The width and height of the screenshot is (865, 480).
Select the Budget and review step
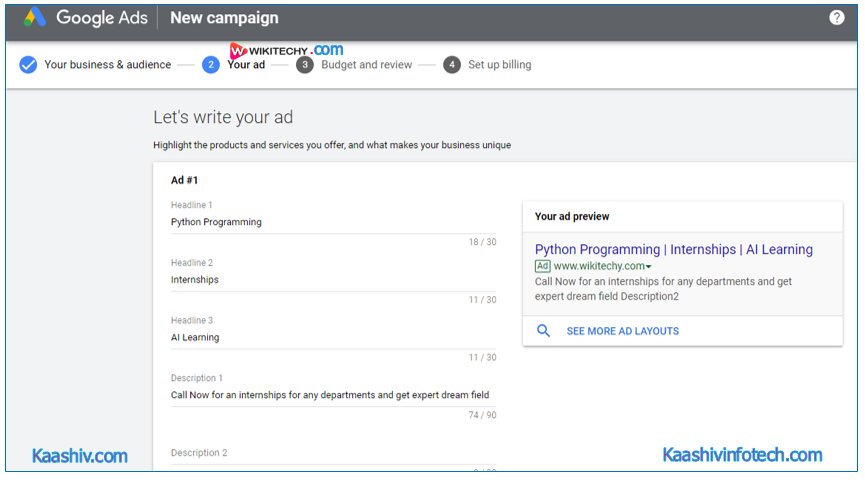[366, 65]
